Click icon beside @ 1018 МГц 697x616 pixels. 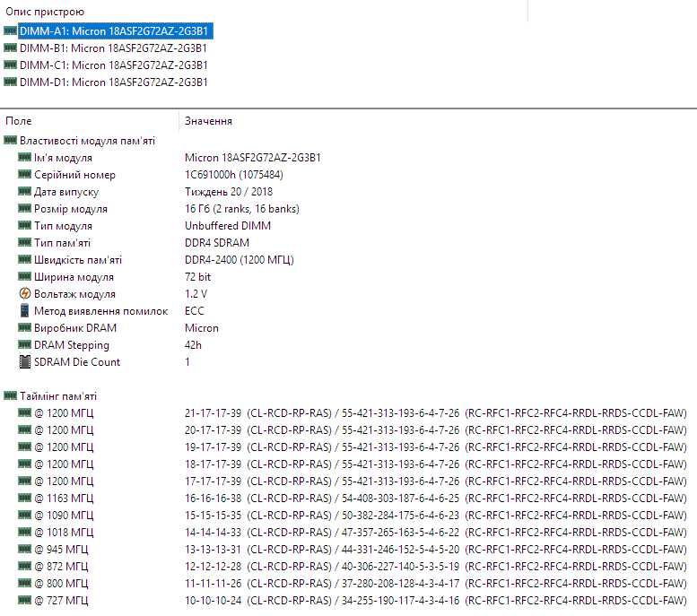pos(24,532)
